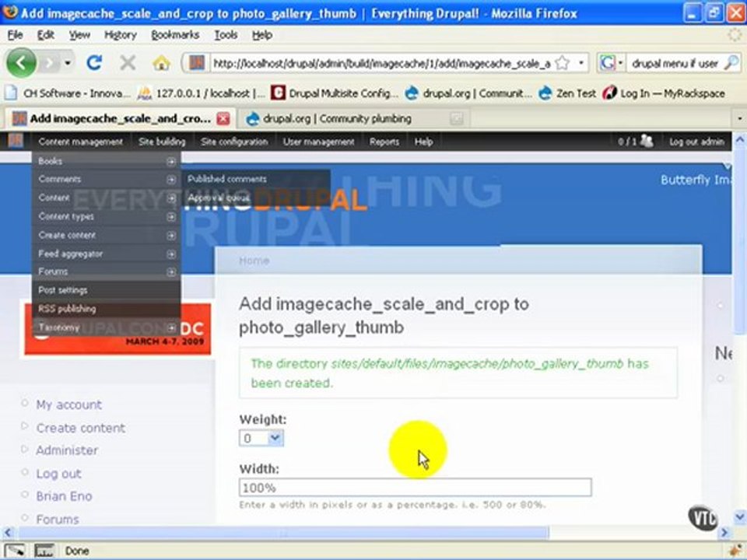Click the green Back navigation button
747x560 pixels.
[x=21, y=62]
